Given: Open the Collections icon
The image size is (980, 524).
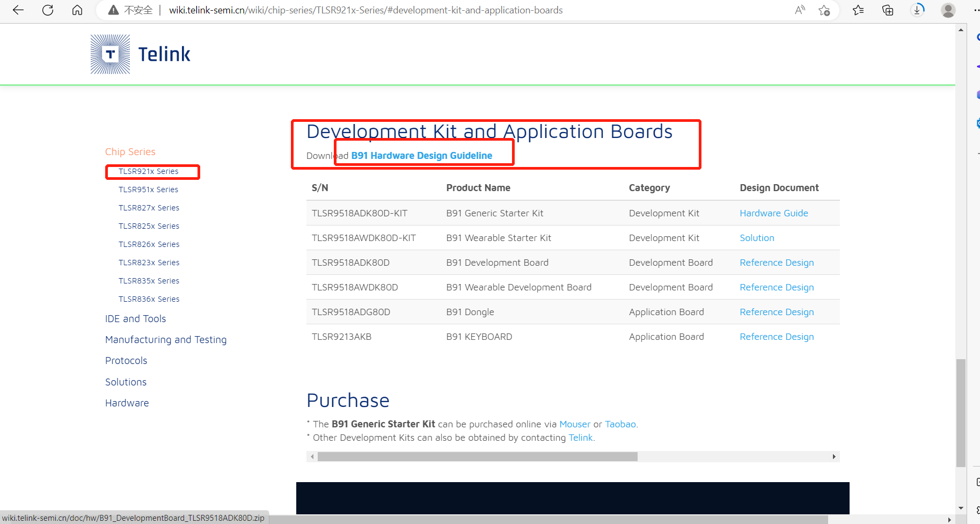Looking at the screenshot, I should pyautogui.click(x=887, y=10).
